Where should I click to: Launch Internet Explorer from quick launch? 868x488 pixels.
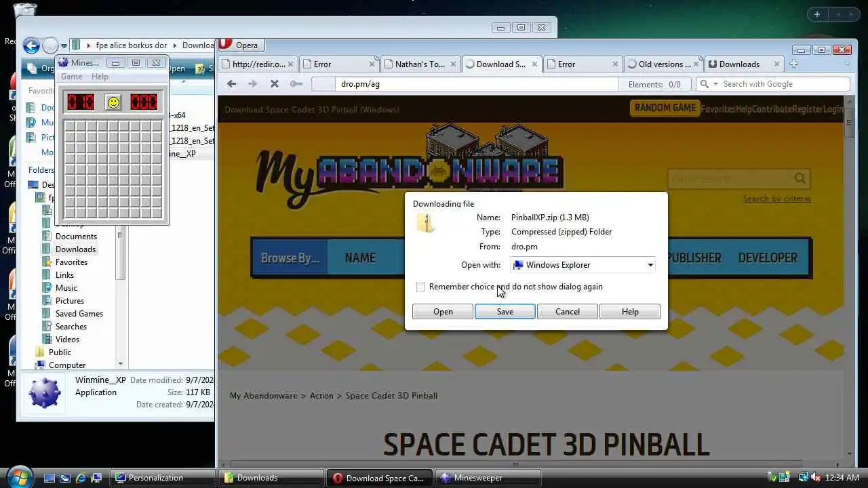point(81,478)
